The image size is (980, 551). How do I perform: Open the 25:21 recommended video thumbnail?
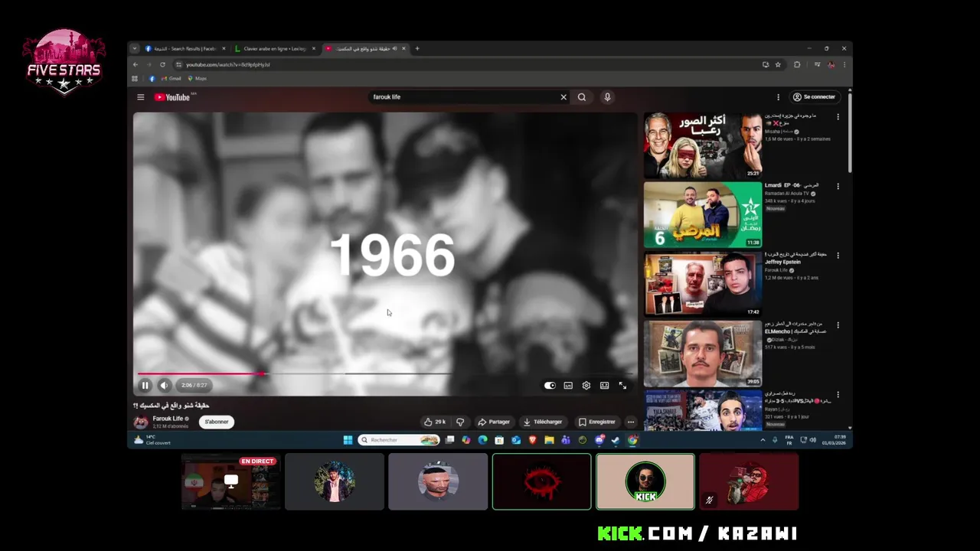point(703,145)
